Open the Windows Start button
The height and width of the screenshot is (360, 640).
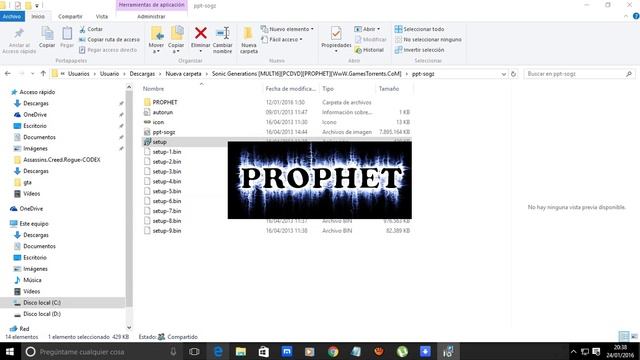[9, 351]
